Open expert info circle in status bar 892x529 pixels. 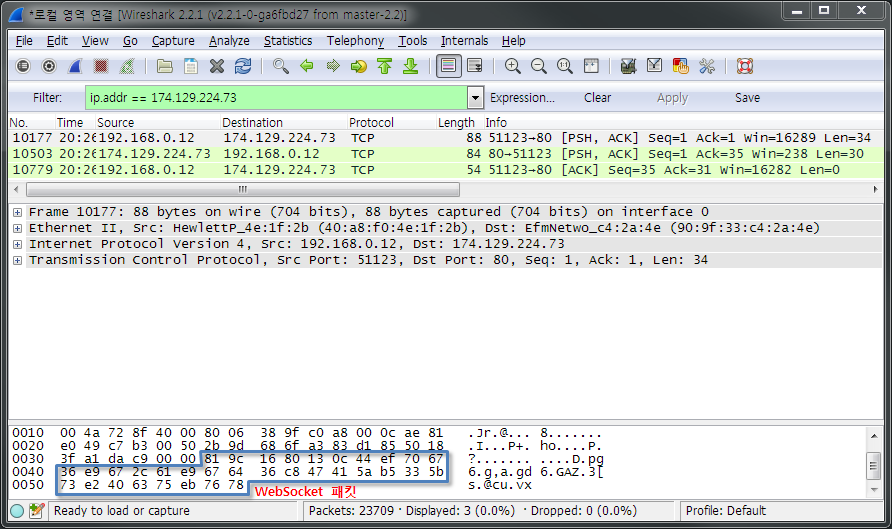point(17,511)
